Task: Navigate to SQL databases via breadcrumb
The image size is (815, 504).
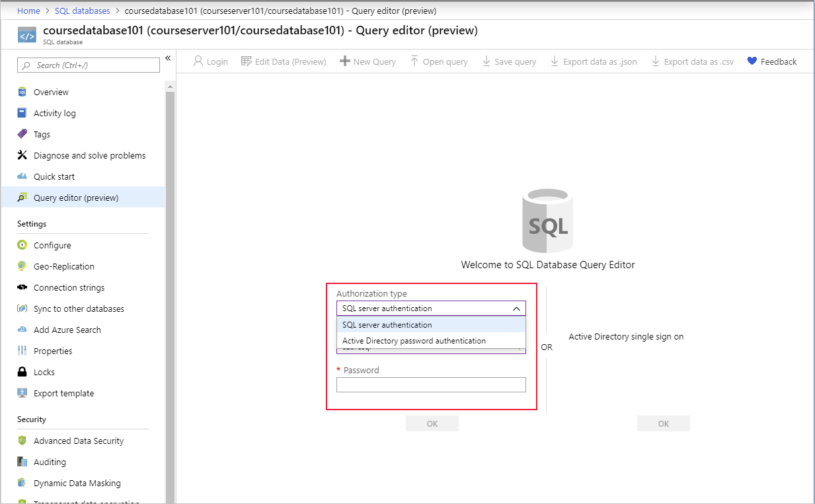Action: click(82, 11)
